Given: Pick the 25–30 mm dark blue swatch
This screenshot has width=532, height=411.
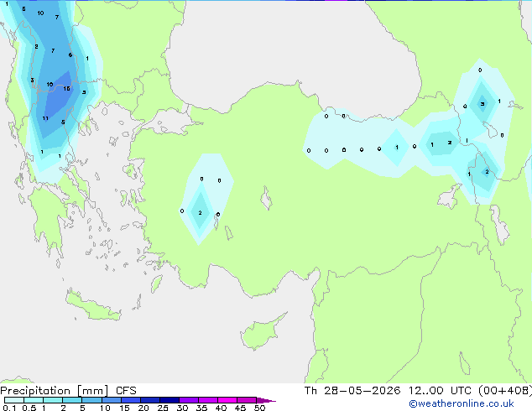Looking at the screenshot, I should click(169, 400).
